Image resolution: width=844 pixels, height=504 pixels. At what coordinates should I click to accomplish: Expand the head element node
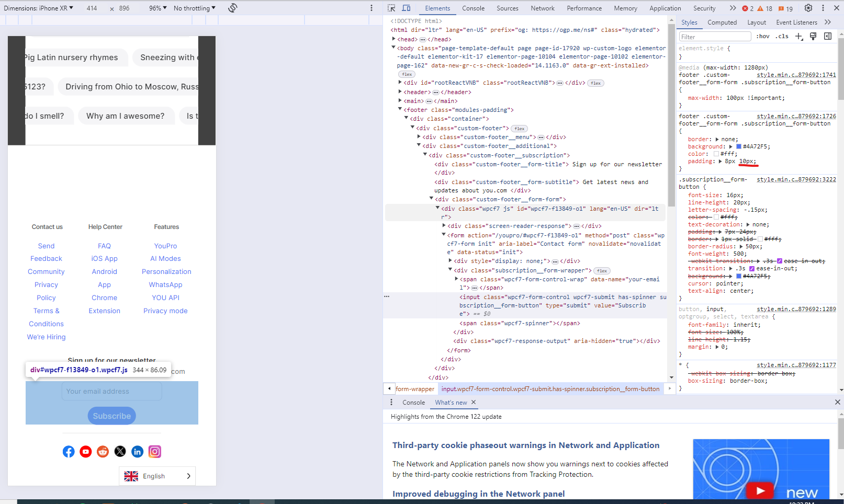394,39
